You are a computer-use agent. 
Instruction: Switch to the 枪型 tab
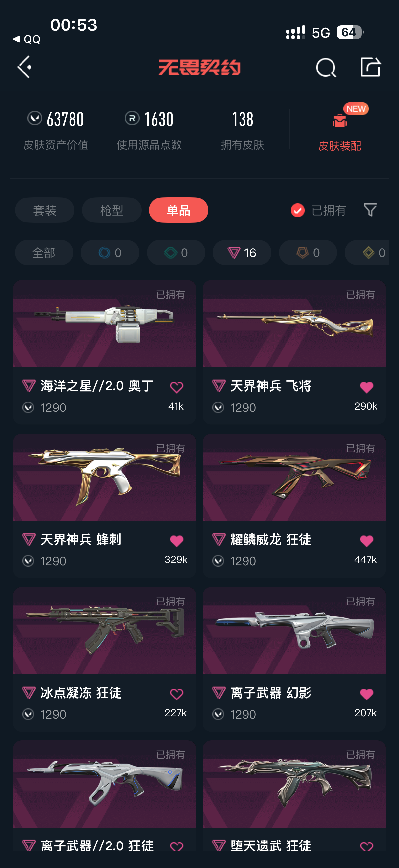point(111,210)
